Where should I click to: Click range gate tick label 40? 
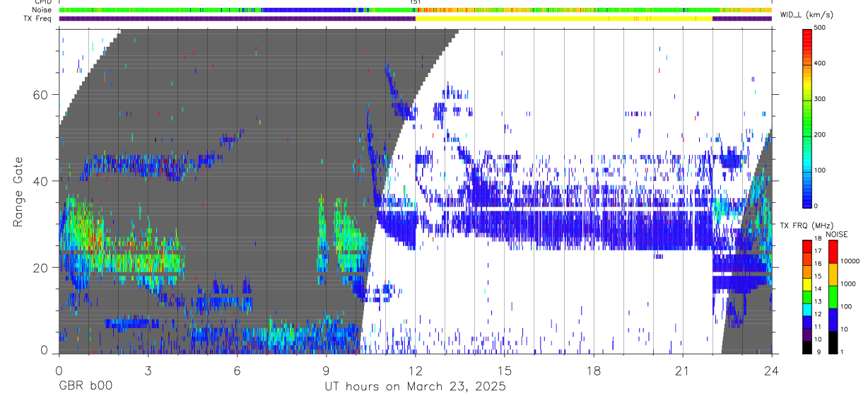coord(42,181)
